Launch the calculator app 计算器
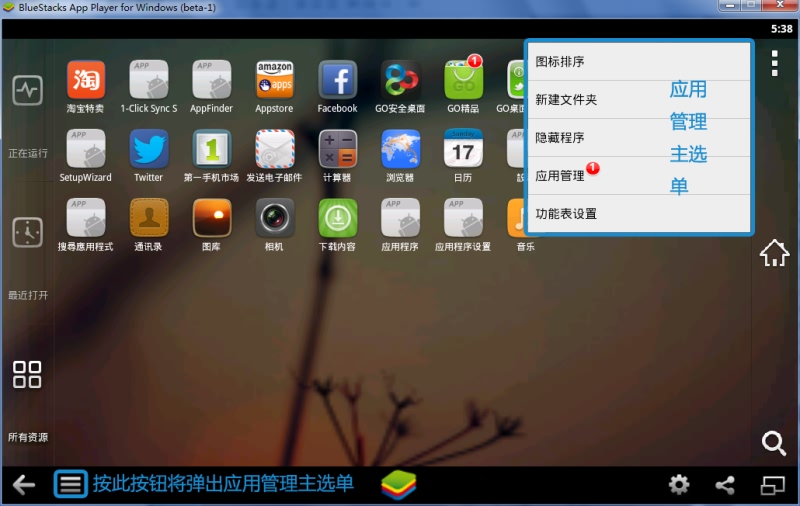This screenshot has height=506, width=800. 337,149
